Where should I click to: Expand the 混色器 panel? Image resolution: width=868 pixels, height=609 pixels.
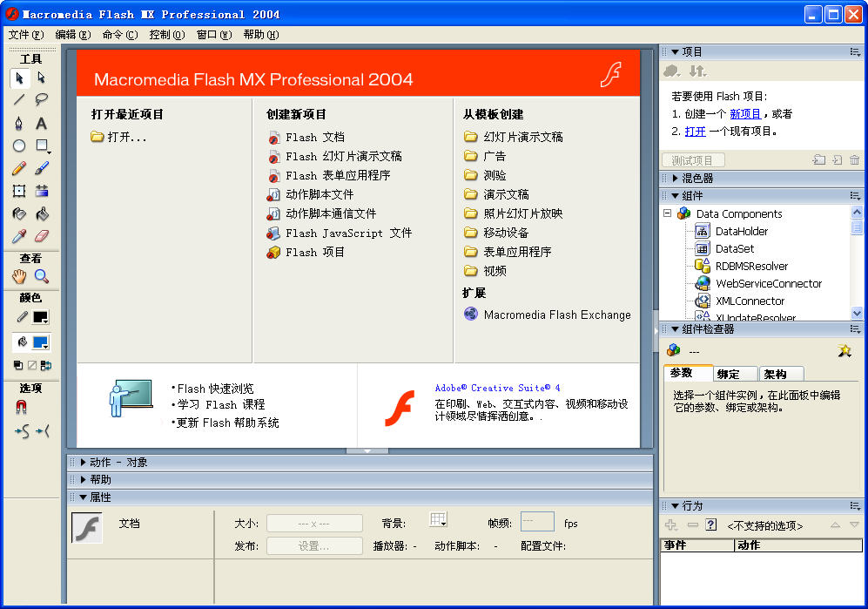[x=676, y=179]
